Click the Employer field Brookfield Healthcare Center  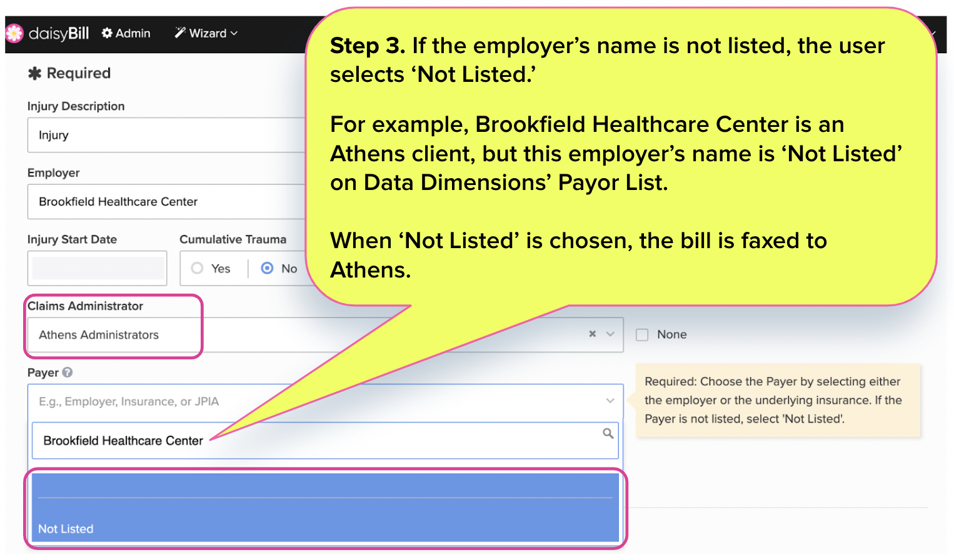(167, 201)
